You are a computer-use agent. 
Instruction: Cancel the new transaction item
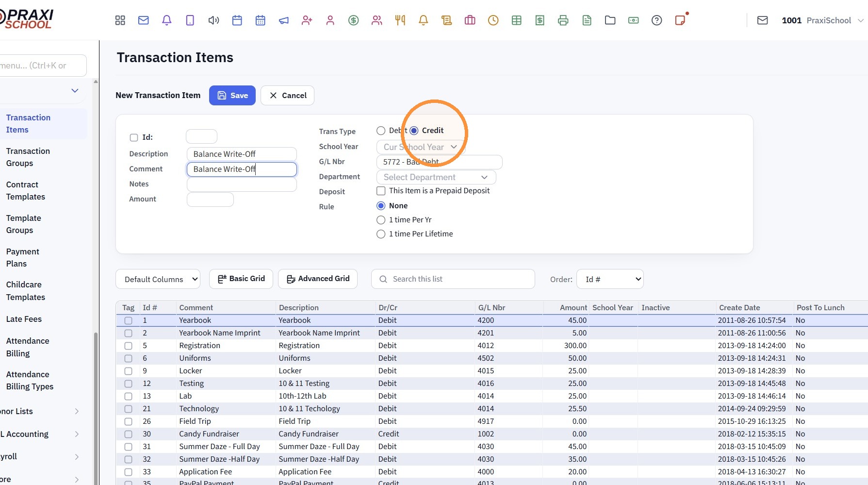pyautogui.click(x=288, y=96)
